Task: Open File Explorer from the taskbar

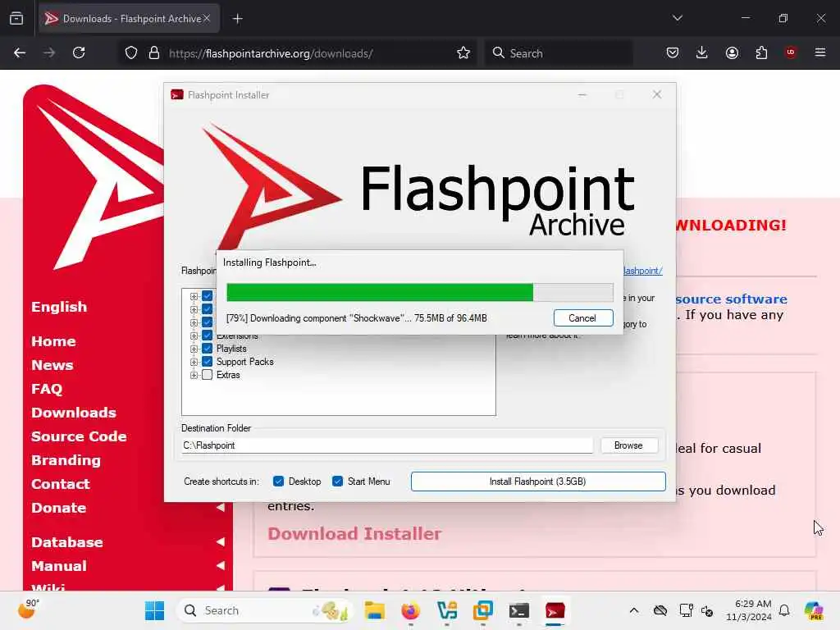Action: point(374,610)
